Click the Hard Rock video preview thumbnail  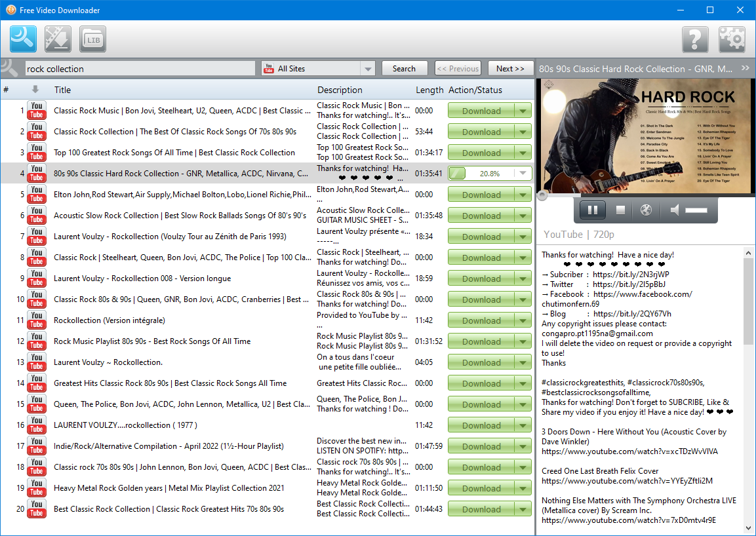(x=646, y=136)
